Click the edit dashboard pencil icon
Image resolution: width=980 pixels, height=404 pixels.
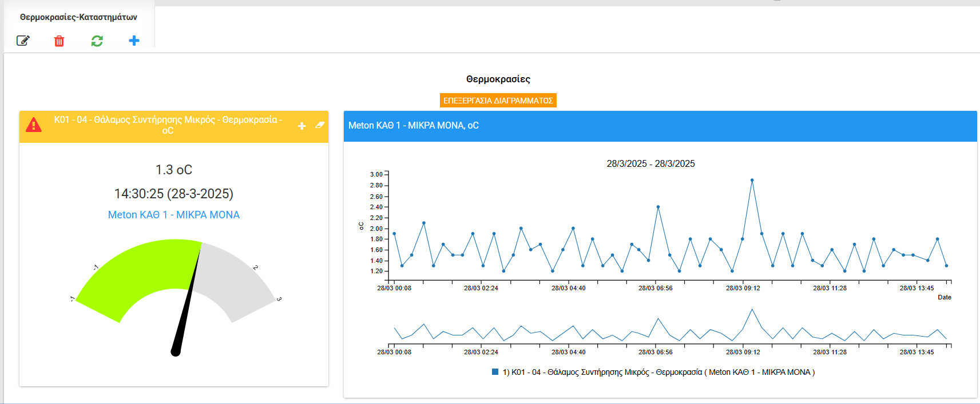coord(23,41)
